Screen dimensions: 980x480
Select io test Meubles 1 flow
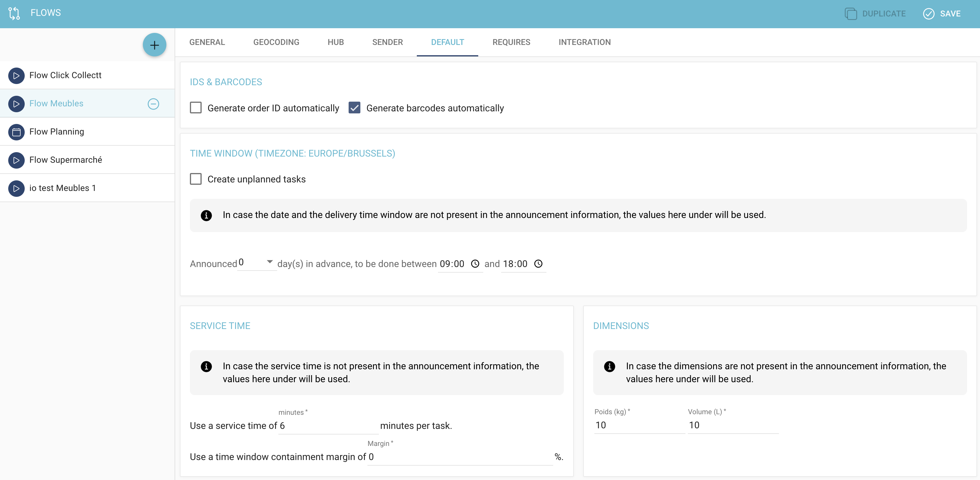88,188
